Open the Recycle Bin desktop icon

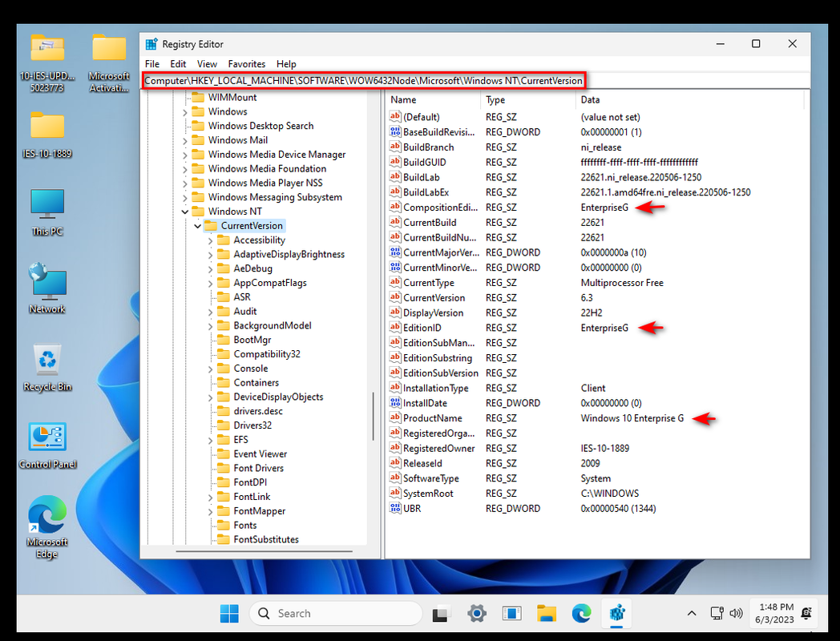47,367
